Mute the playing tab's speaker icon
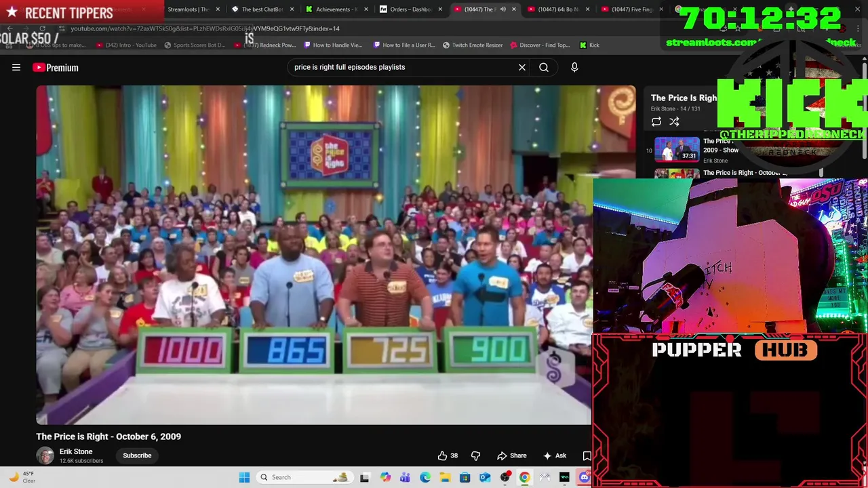The width and height of the screenshot is (868, 488). (x=503, y=9)
